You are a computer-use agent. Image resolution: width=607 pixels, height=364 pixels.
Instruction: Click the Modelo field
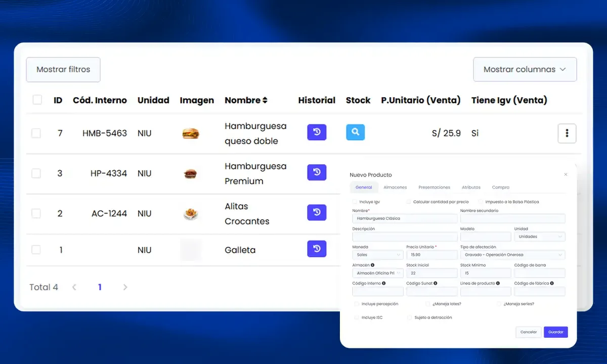coord(486,237)
